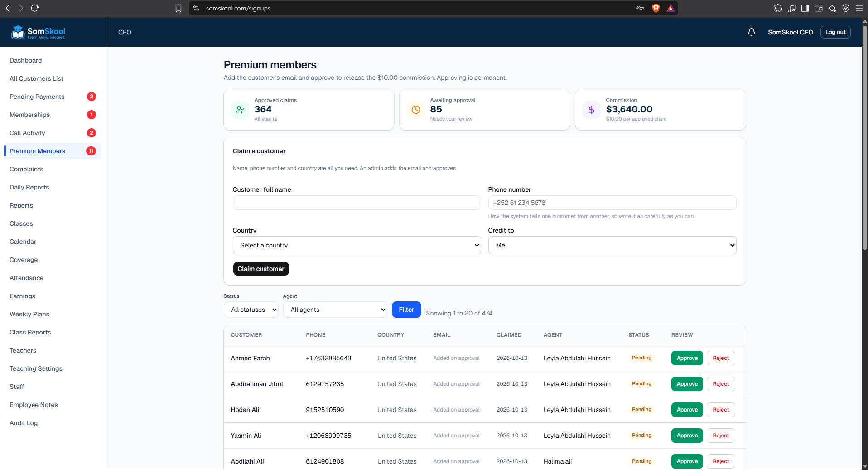Open the Brave Shields lion icon
Viewport: 868px width, 470px height.
(656, 8)
